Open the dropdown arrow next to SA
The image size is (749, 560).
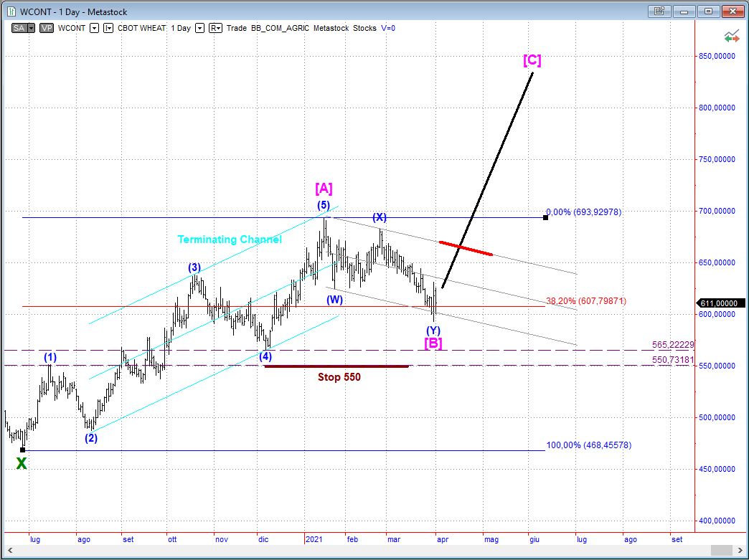point(29,28)
